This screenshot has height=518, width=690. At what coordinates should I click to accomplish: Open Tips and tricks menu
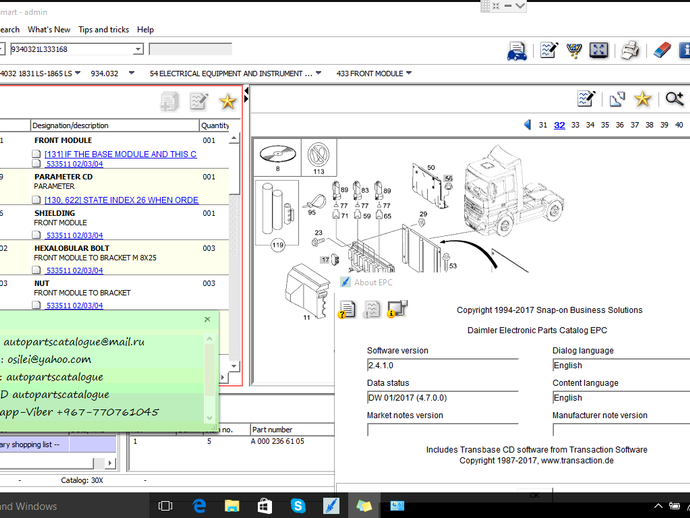[x=104, y=29]
